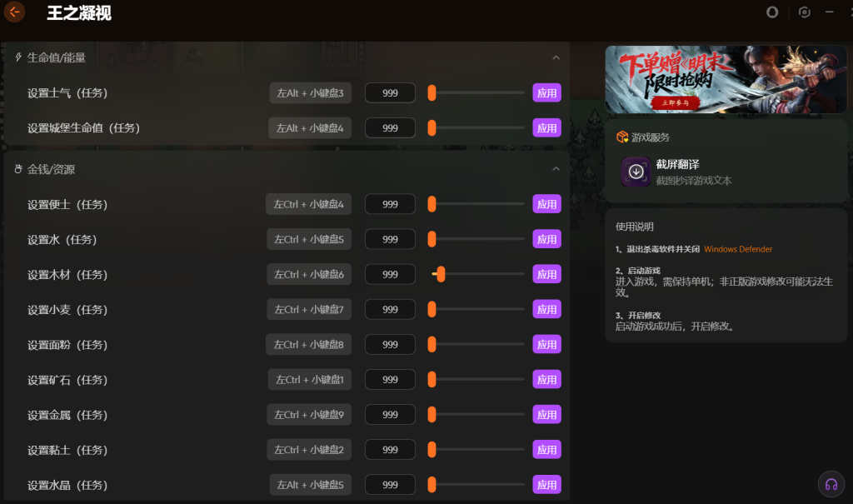Screen dimensions: 853x504
Task: Apply the 设置水晶 value
Action: (x=546, y=484)
